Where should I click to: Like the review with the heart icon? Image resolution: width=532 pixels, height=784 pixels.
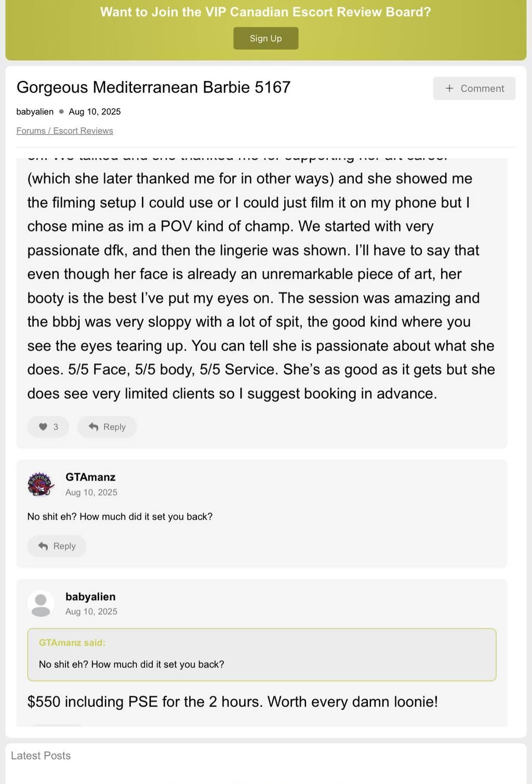coord(43,427)
